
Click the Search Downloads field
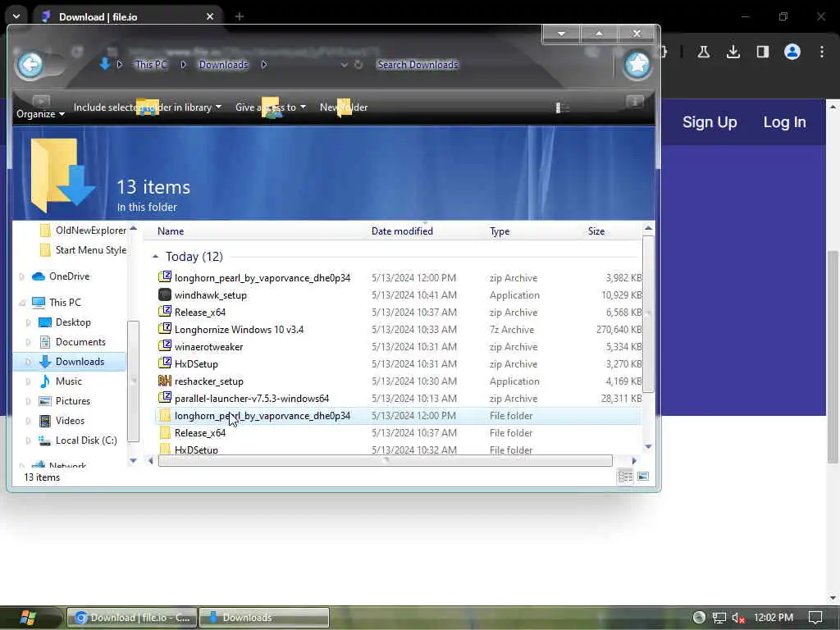418,64
